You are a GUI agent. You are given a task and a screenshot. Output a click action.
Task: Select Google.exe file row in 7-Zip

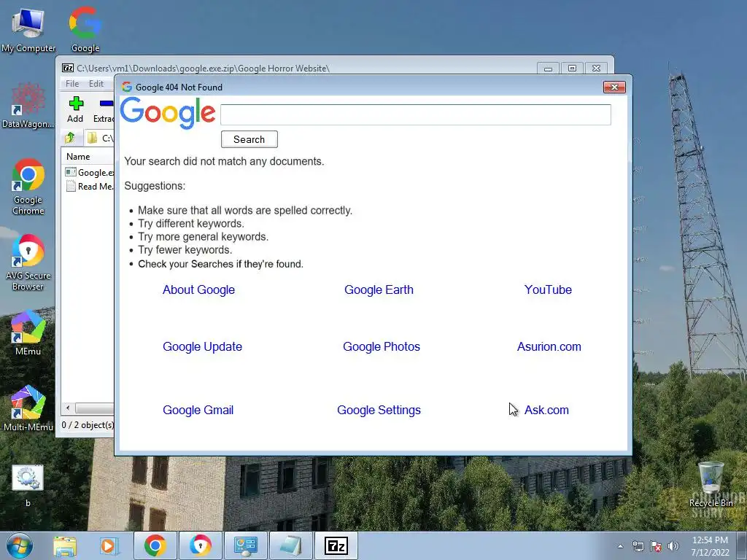pos(89,172)
